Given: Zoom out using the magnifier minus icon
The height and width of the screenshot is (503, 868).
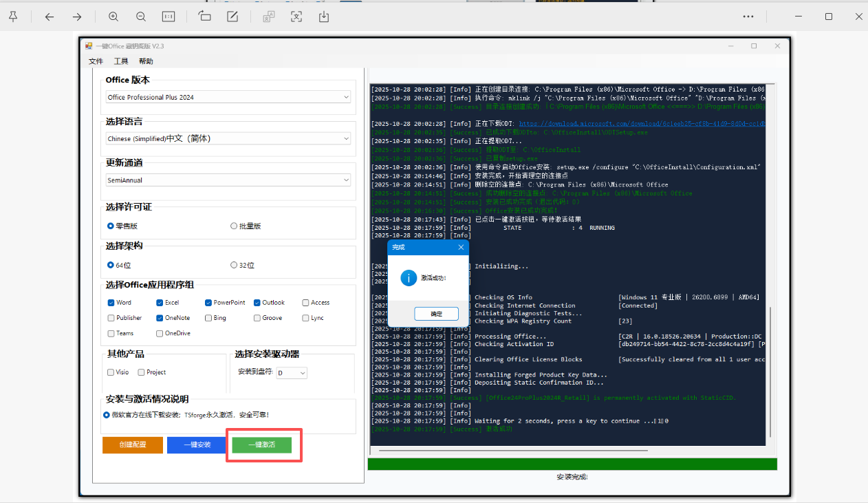Looking at the screenshot, I should coord(141,17).
